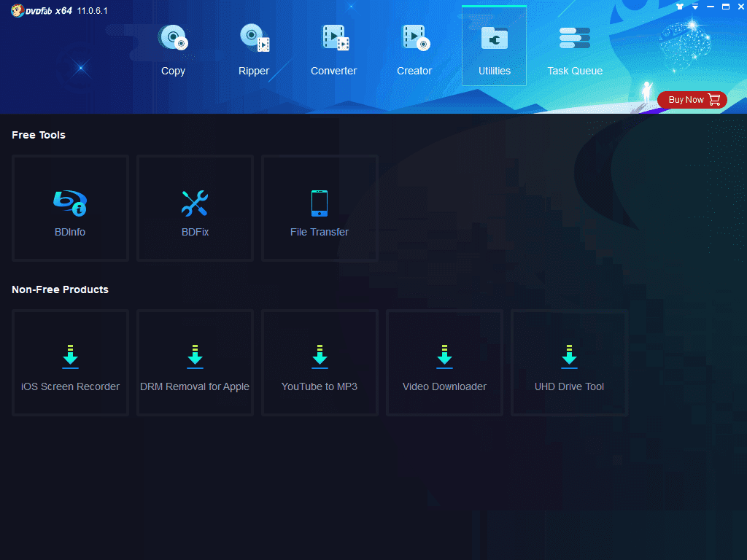Download UHD Drive Tool arrow icon
Viewport: 747px width, 560px height.
point(569,357)
